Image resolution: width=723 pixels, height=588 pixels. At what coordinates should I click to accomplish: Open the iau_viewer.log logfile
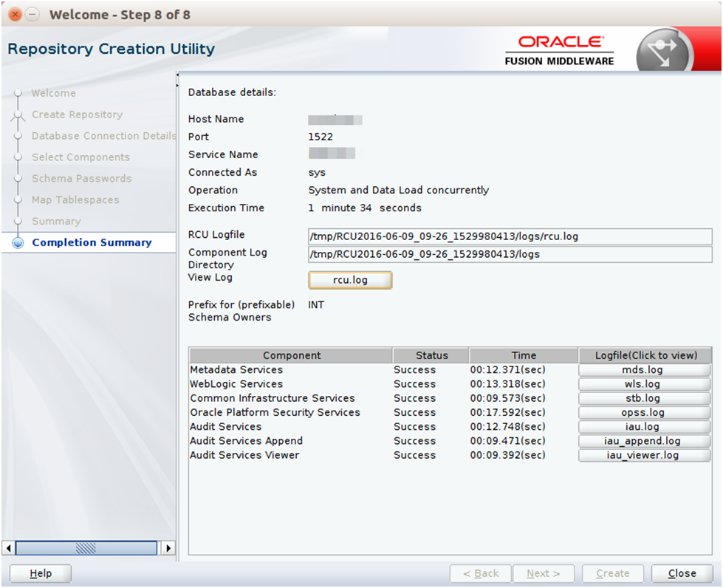point(644,456)
